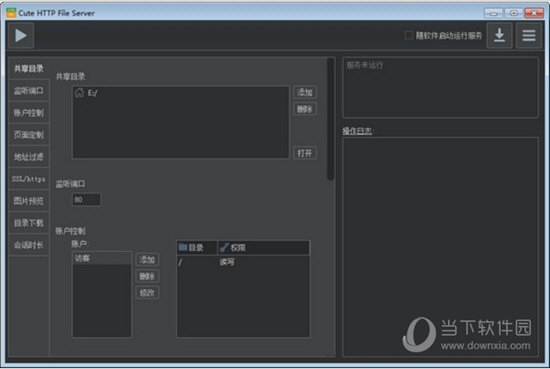Image resolution: width=550 pixels, height=369 pixels.
Task: Open the hamburger menu icon
Action: 529,35
